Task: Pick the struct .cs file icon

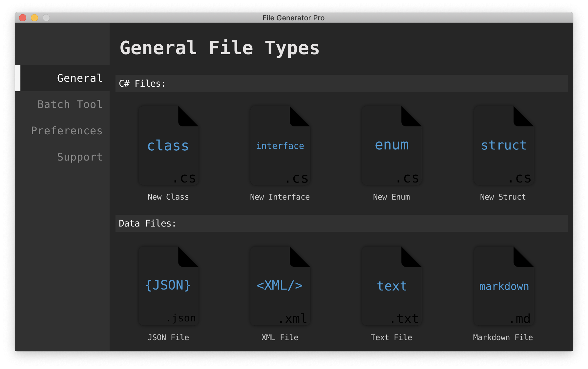Action: [504, 145]
